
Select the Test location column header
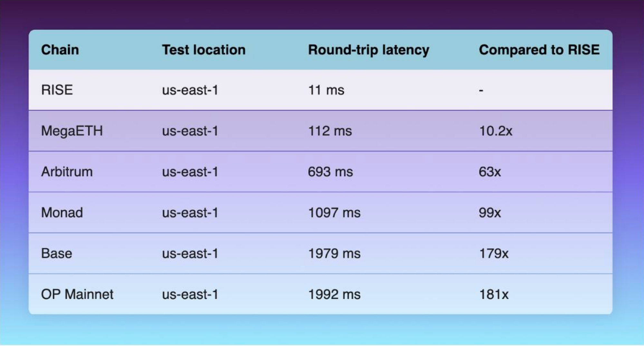[x=204, y=50]
